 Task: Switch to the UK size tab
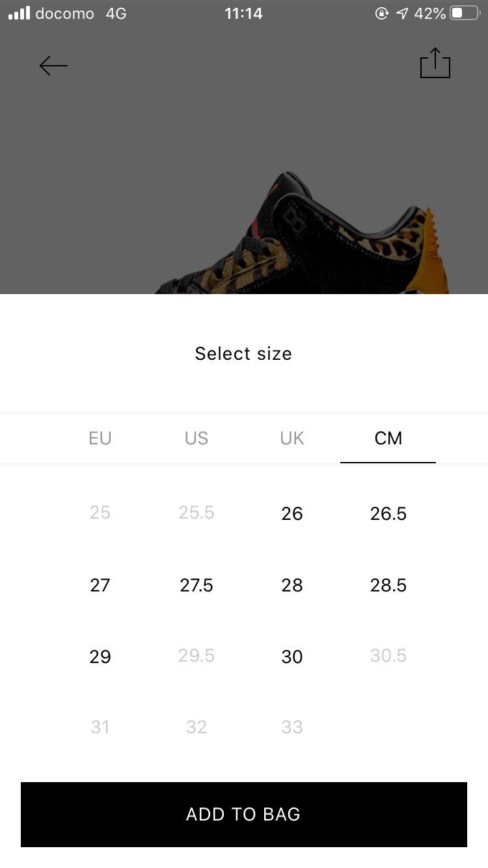[x=292, y=439]
